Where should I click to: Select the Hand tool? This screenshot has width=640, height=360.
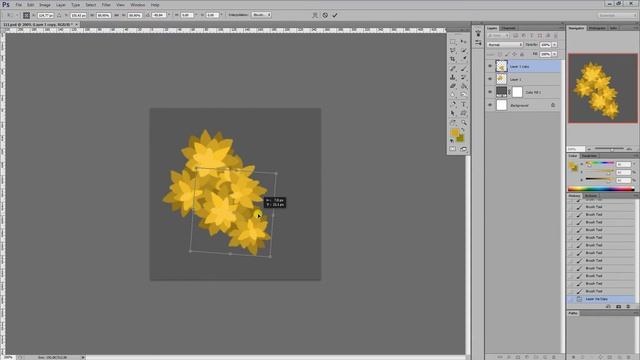[x=453, y=122]
